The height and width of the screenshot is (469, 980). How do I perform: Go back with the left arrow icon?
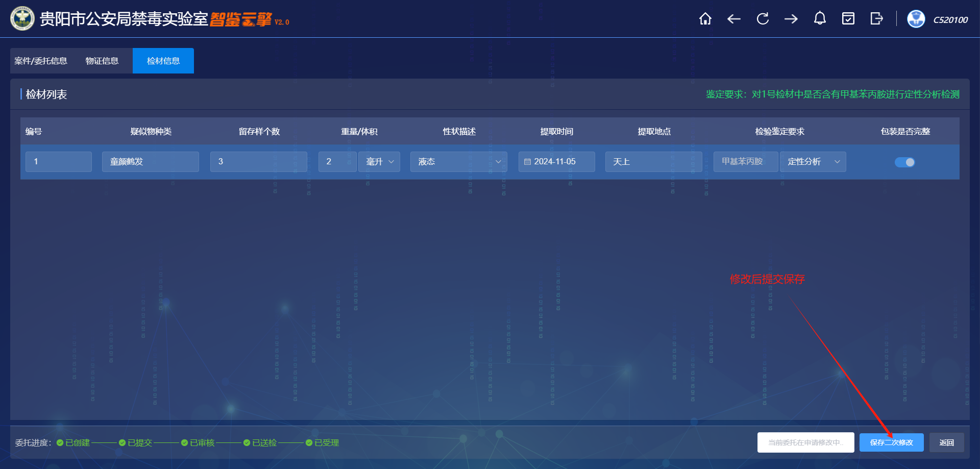pyautogui.click(x=733, y=19)
